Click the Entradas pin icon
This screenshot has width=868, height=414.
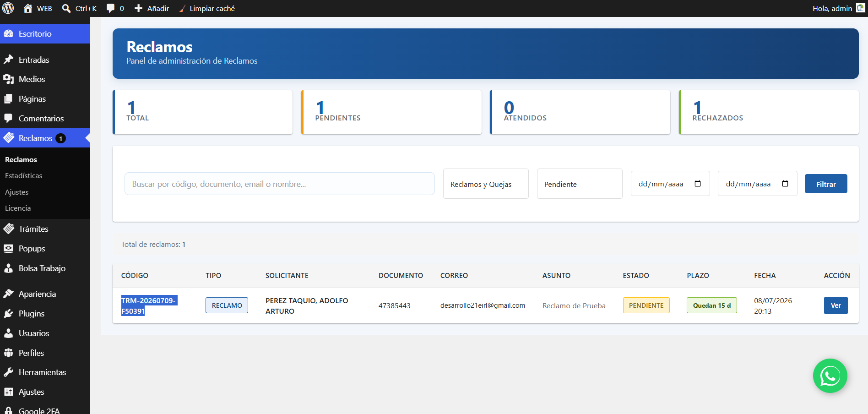pyautogui.click(x=9, y=60)
